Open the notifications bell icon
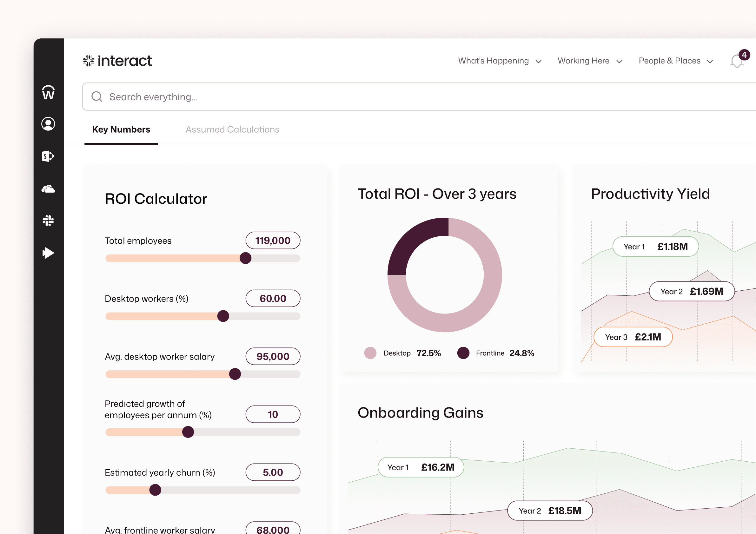This screenshot has width=756, height=534. coord(737,61)
